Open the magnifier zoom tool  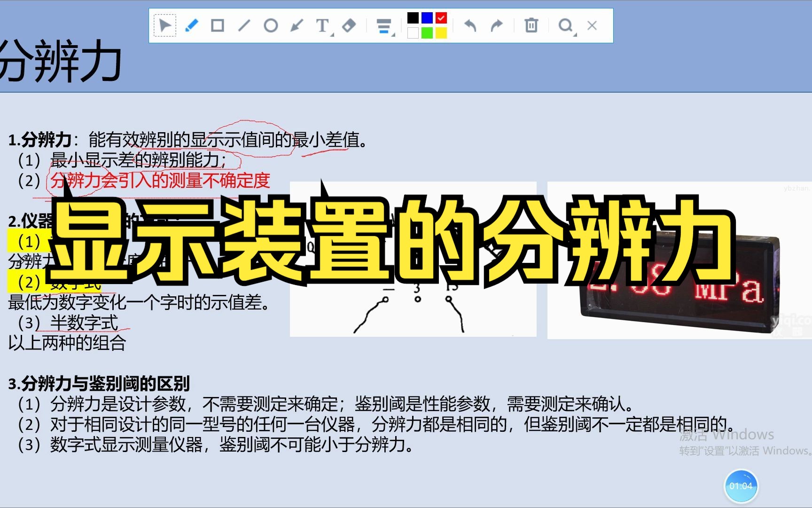(x=566, y=26)
